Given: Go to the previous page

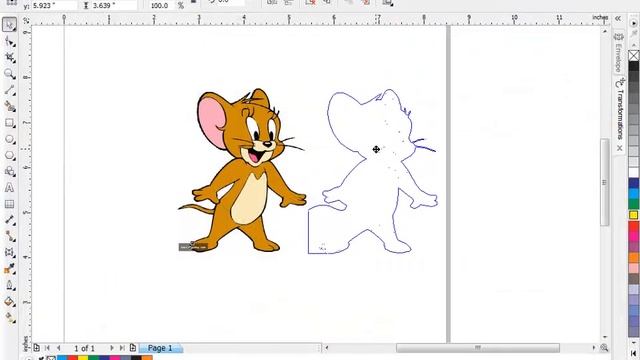Looking at the screenshot, I should (58, 348).
